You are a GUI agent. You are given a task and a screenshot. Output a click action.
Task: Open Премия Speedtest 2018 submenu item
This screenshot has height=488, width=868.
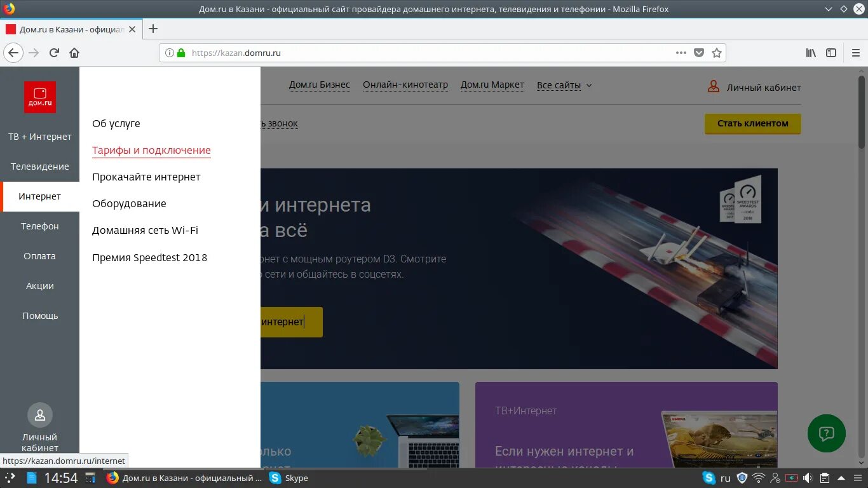pos(149,257)
